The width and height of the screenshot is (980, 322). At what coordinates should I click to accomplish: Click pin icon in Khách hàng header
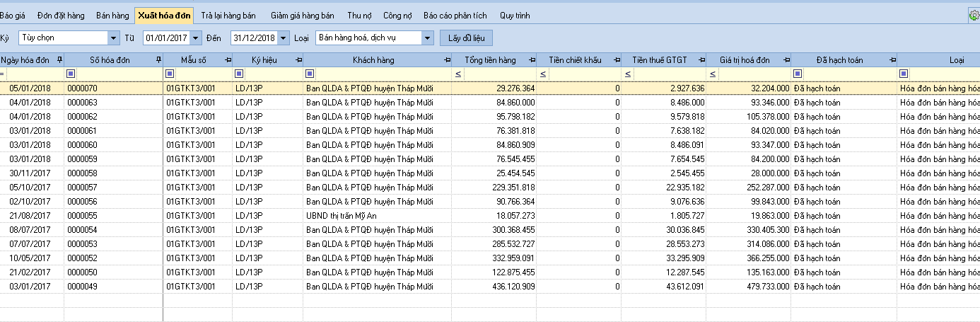(x=447, y=60)
